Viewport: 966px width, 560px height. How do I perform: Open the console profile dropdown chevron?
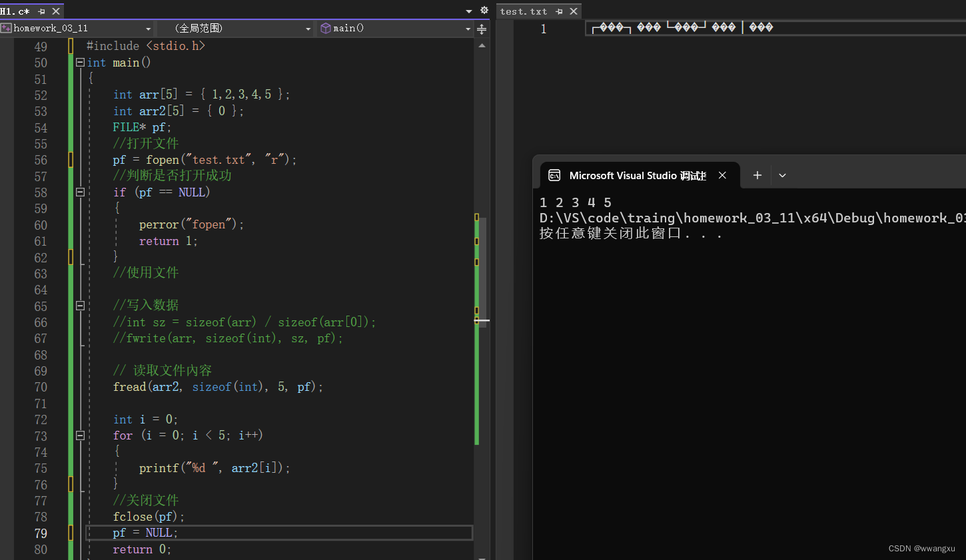(782, 176)
